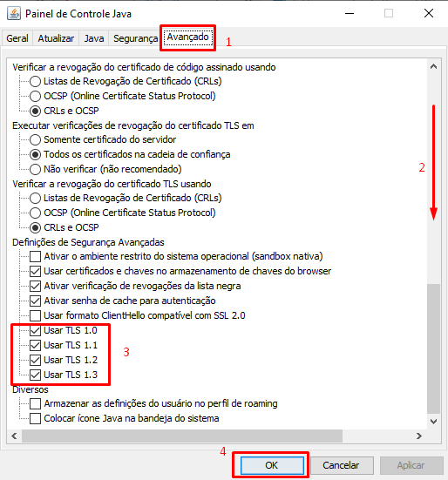Open the Segurança tab
This screenshot has height=480, width=448.
[135, 38]
